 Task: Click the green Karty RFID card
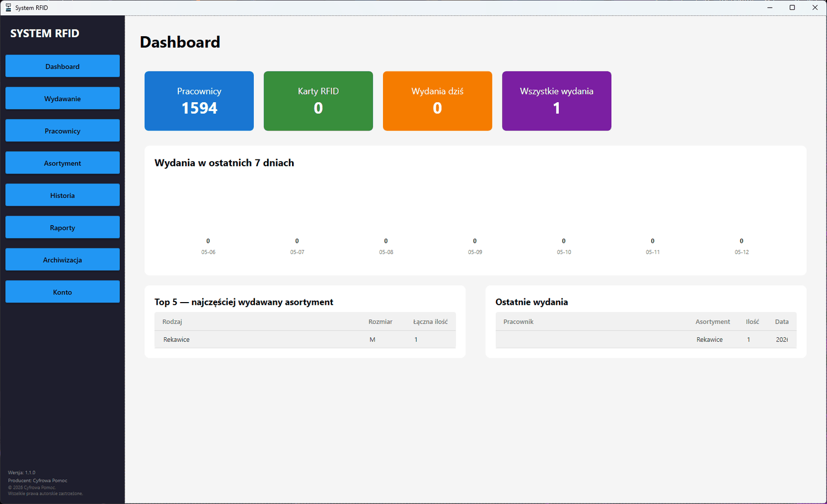[x=318, y=101]
